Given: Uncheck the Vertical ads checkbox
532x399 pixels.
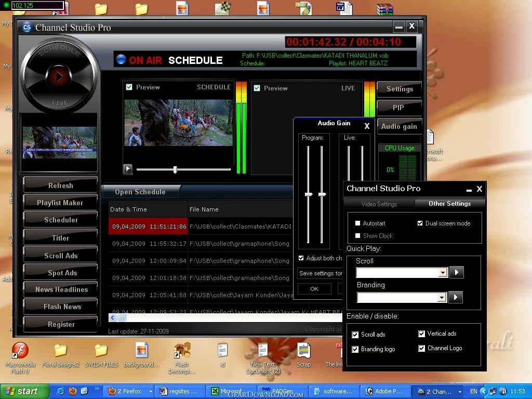Looking at the screenshot, I should click(421, 334).
